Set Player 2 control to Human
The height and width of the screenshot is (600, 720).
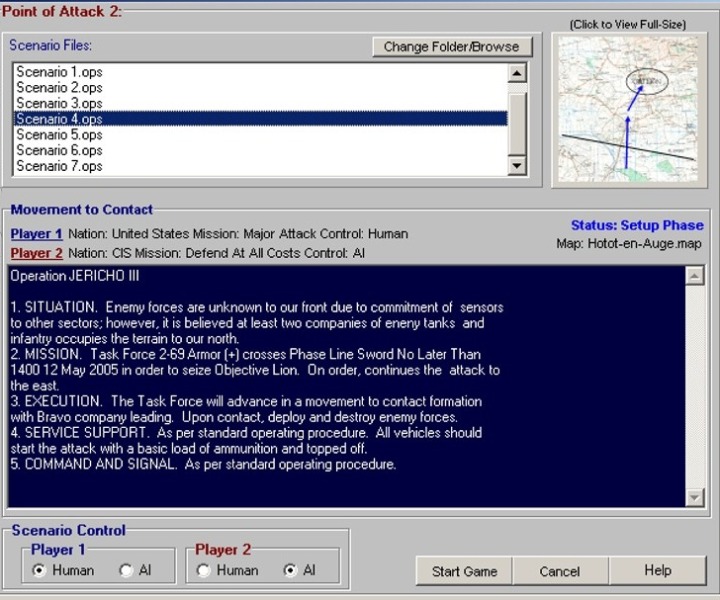204,571
